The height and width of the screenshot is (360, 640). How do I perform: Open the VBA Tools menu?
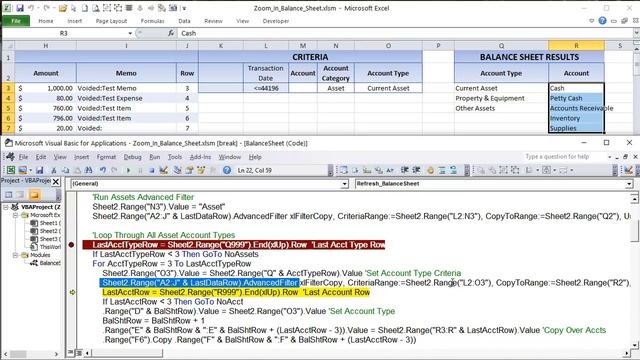click(x=175, y=157)
